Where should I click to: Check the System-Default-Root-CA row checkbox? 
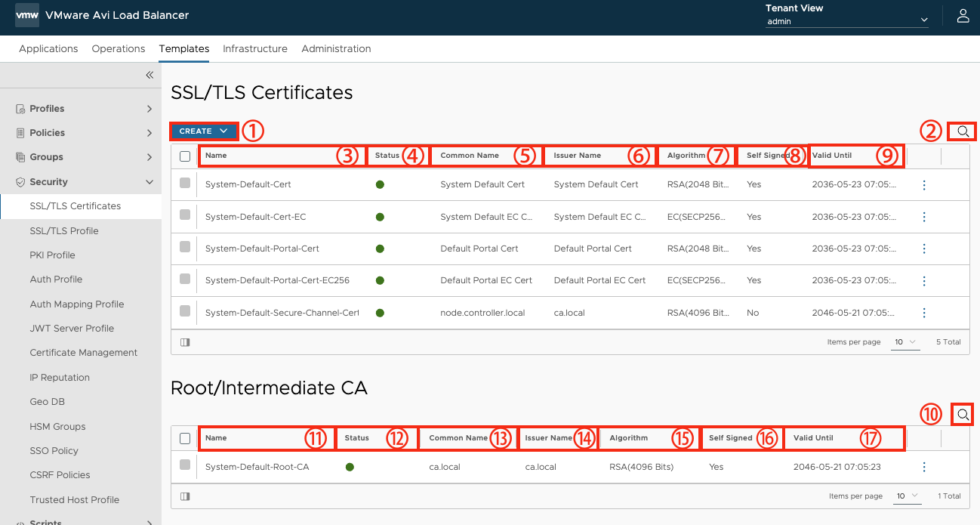coord(185,465)
